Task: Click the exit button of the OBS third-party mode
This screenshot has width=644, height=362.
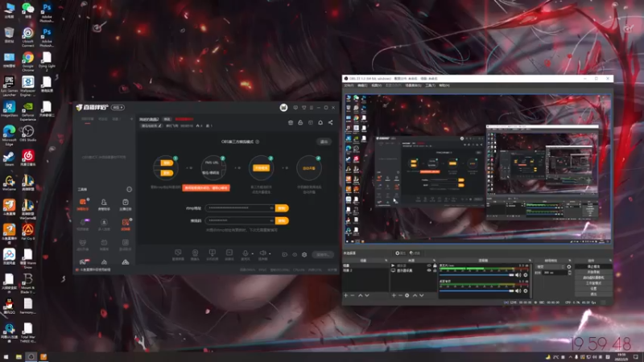Action: [x=324, y=142]
